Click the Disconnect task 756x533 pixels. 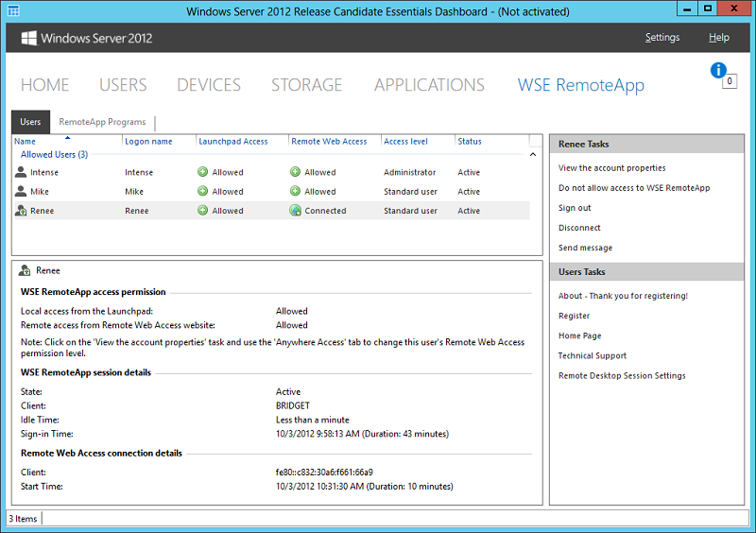click(579, 228)
